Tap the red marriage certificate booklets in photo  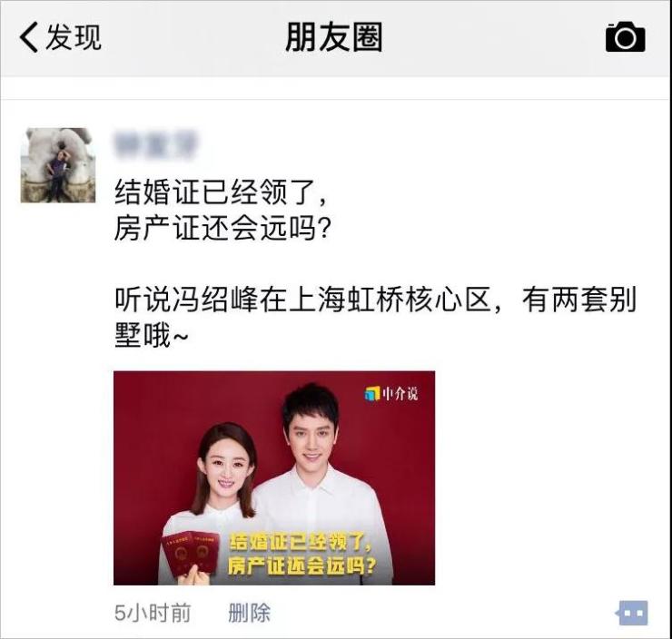(191, 553)
